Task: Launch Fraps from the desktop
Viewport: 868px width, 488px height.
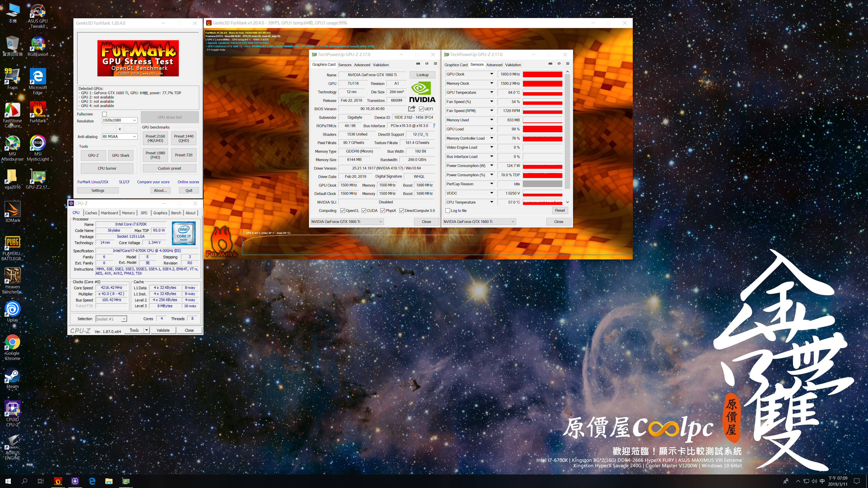Action: pyautogui.click(x=12, y=79)
